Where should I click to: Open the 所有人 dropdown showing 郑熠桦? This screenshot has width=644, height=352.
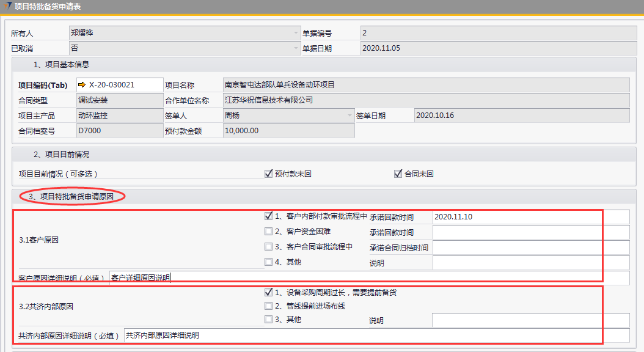(296, 33)
